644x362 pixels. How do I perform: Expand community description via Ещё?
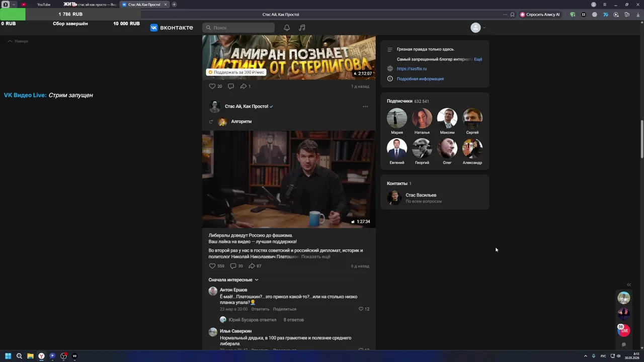(x=478, y=59)
